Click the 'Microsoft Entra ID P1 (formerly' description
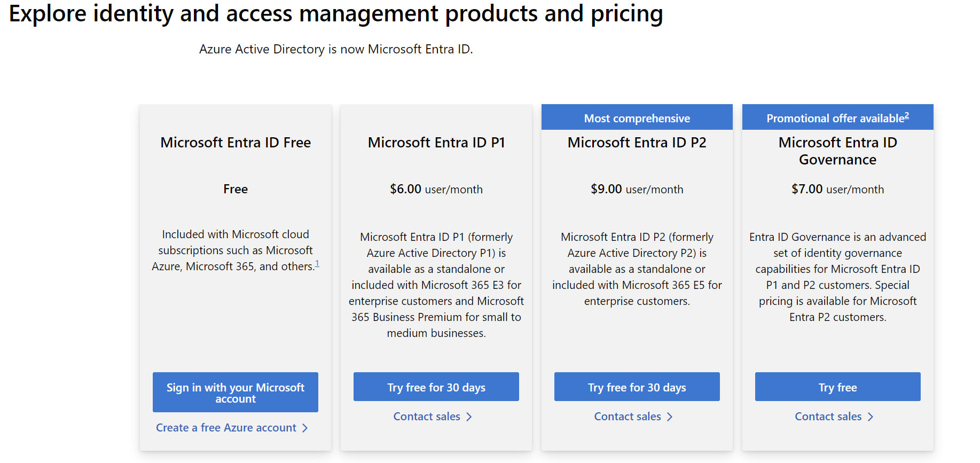Image resolution: width=980 pixels, height=463 pixels. 436,285
